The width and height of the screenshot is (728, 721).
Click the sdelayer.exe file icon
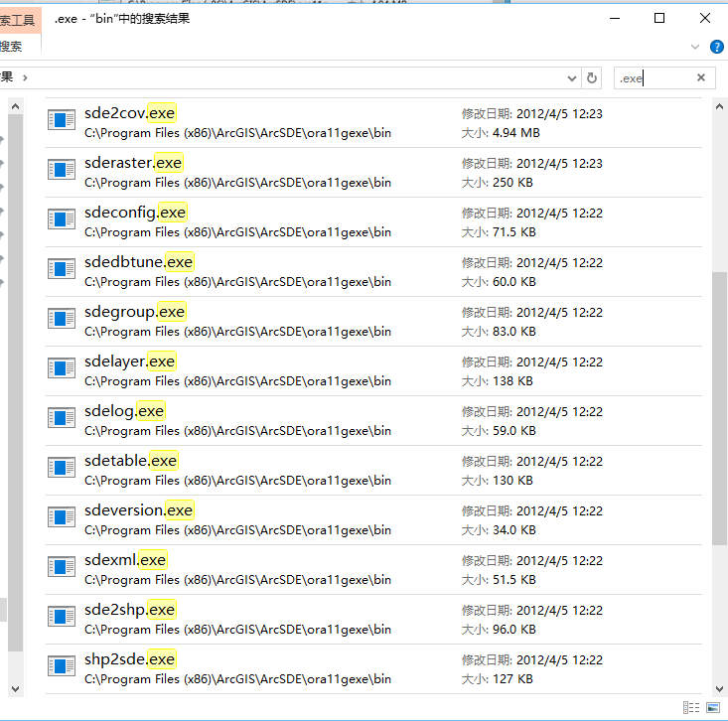point(62,368)
